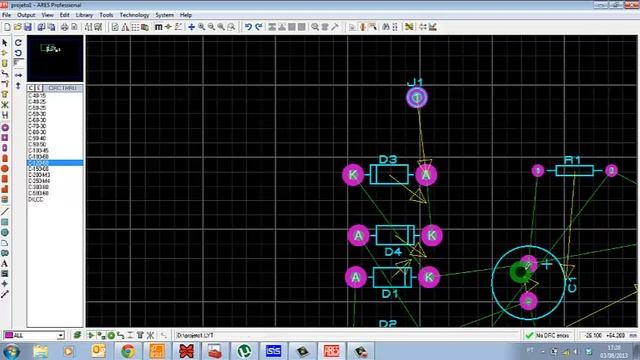Click the Y-Mirror vertical flip icon
640x360 pixels.
pyautogui.click(x=18, y=86)
